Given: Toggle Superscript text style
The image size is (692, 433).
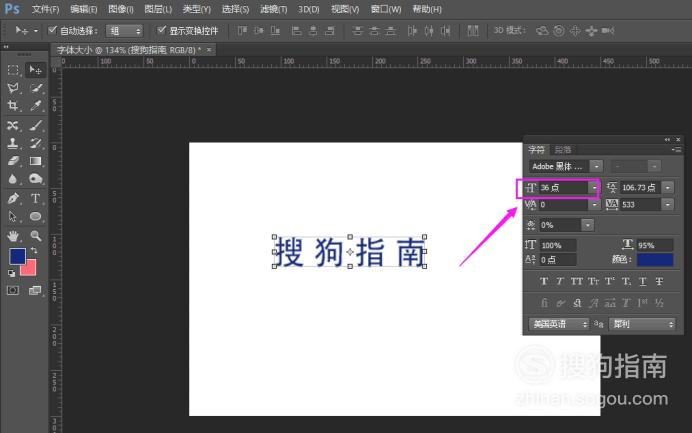Looking at the screenshot, I should [x=609, y=281].
